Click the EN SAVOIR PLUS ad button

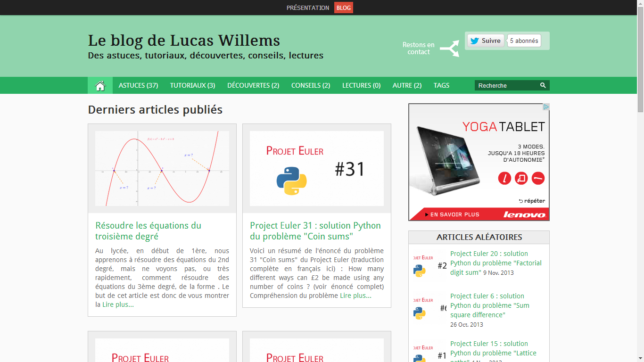coord(452,214)
